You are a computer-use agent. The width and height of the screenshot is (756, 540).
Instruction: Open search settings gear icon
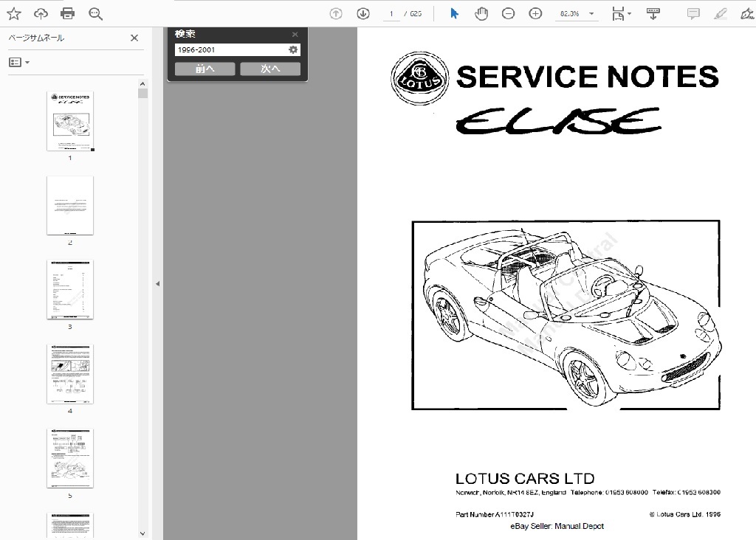tap(293, 49)
